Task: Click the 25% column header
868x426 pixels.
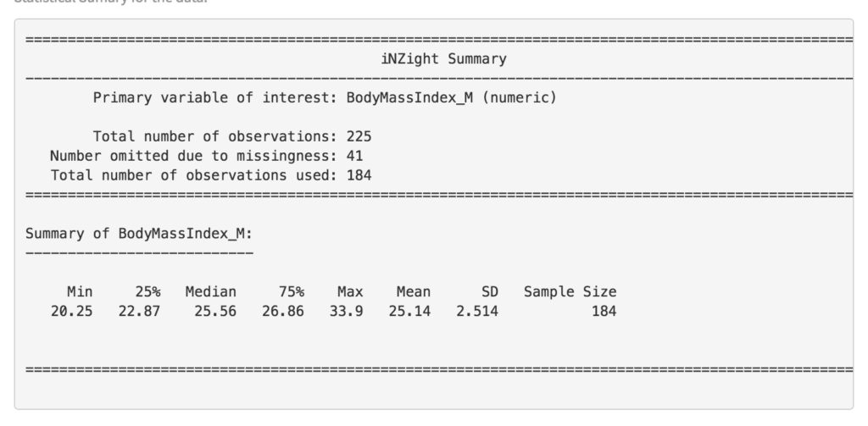Action: [147, 291]
